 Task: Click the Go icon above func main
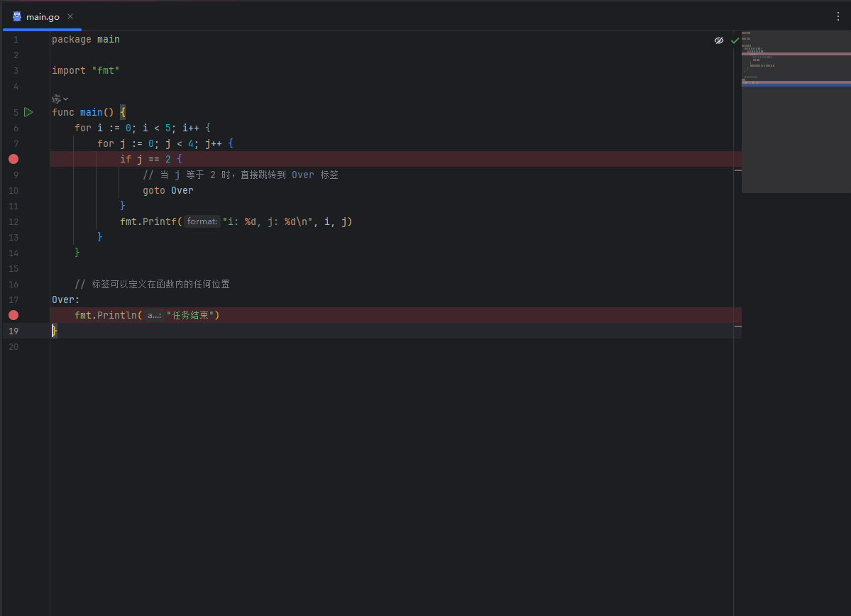57,99
